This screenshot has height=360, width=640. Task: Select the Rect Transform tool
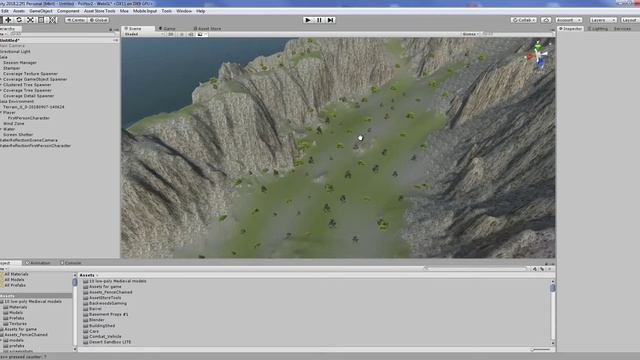(x=41, y=20)
